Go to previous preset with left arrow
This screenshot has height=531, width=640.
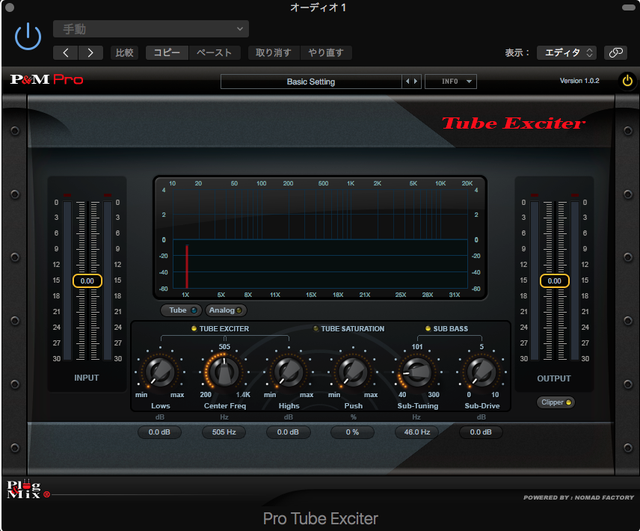65,53
